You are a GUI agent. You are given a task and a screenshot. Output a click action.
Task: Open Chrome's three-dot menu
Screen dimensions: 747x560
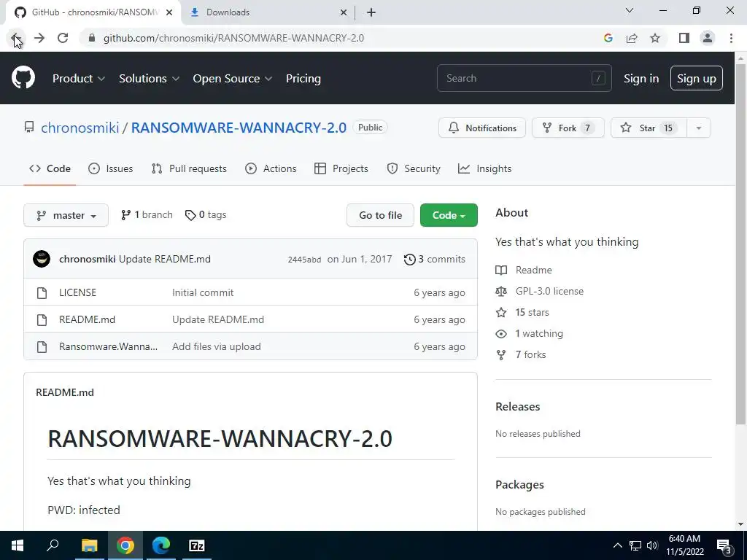731,38
